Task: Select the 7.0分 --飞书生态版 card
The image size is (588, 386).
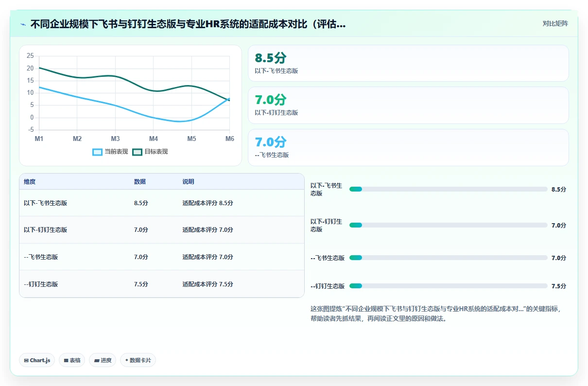Action: coord(408,147)
